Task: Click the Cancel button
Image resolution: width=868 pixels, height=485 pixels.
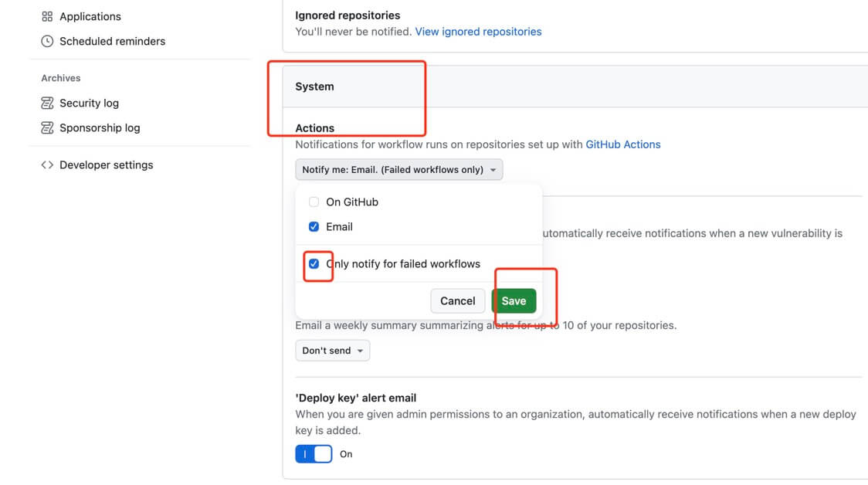Action: [457, 300]
